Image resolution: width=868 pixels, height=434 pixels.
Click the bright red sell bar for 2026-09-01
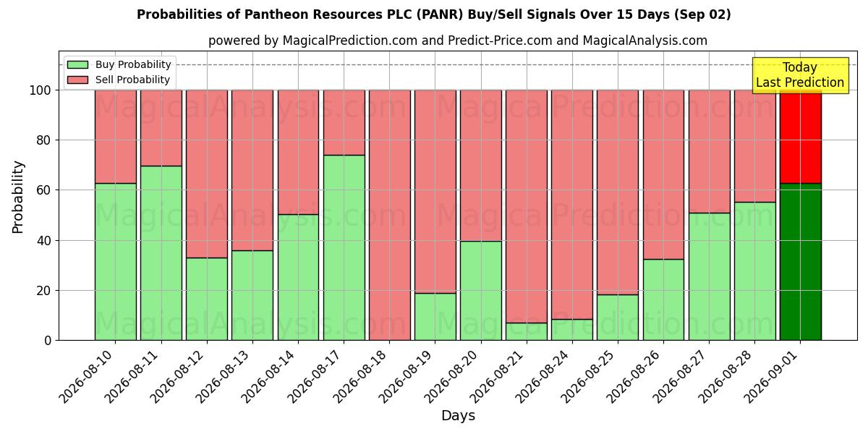[801, 137]
